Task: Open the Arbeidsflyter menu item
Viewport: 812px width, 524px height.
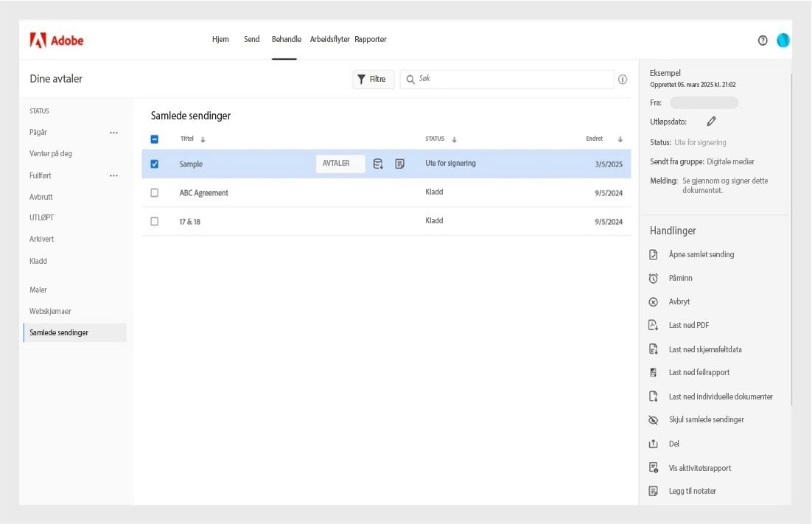Action: click(x=328, y=39)
